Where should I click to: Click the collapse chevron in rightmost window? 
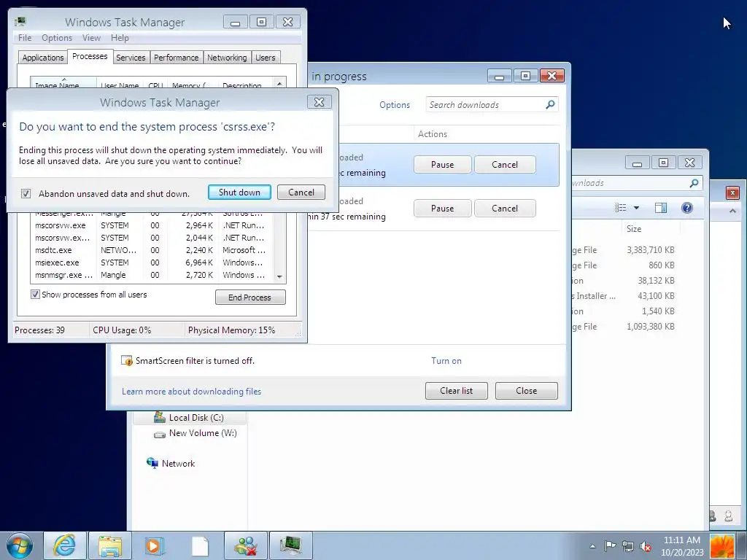click(x=732, y=211)
